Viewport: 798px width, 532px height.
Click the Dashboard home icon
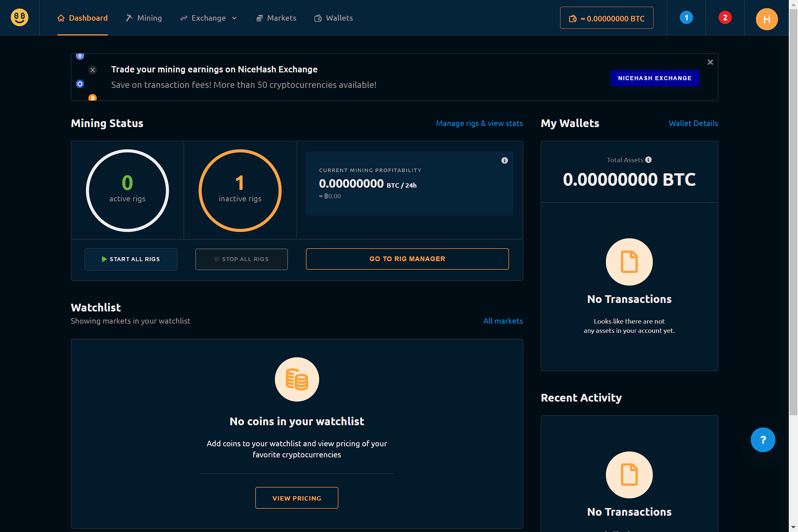(61, 18)
